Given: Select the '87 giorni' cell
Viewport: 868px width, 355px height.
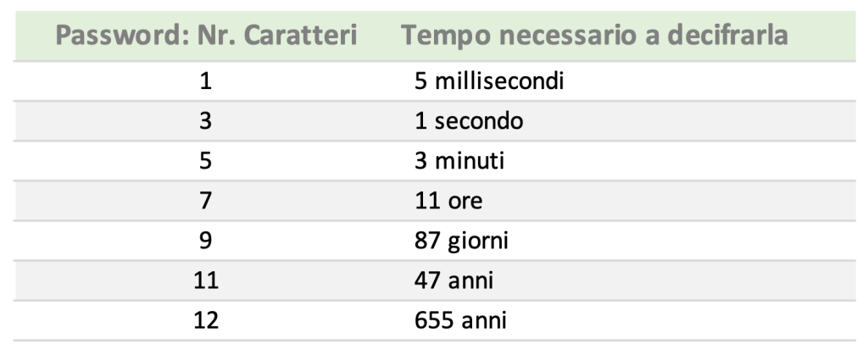Looking at the screenshot, I should (461, 241).
